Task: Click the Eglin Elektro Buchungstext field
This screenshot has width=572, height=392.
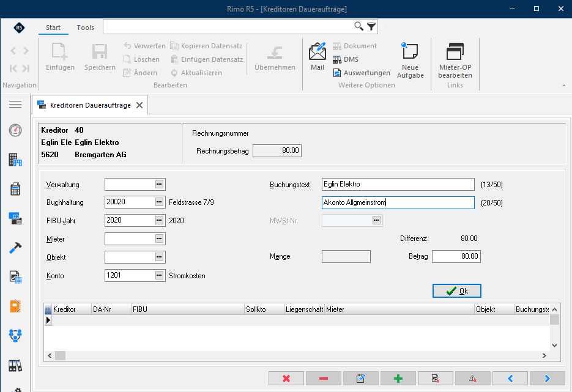Action: pyautogui.click(x=398, y=184)
